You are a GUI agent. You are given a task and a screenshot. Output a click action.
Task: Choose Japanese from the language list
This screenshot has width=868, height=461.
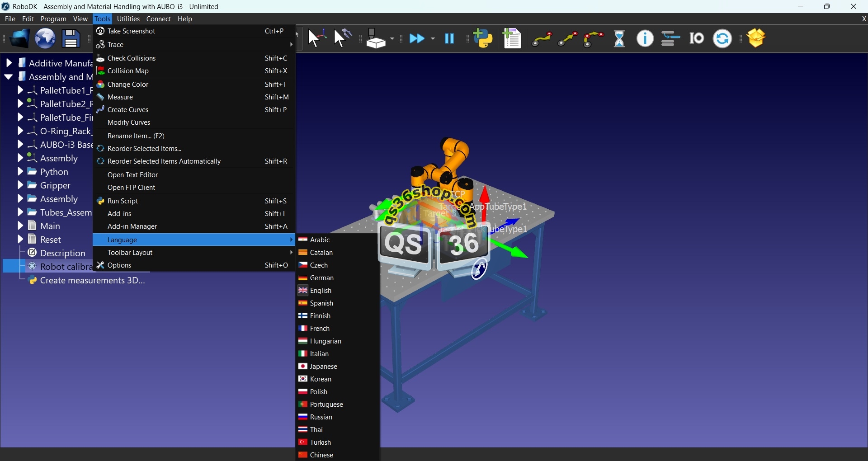[x=319, y=367]
